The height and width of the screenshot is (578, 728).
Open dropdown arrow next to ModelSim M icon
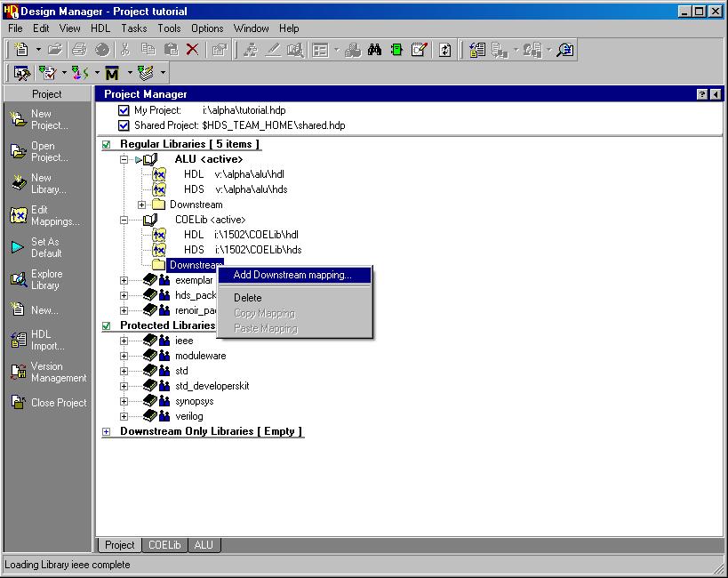click(x=130, y=73)
